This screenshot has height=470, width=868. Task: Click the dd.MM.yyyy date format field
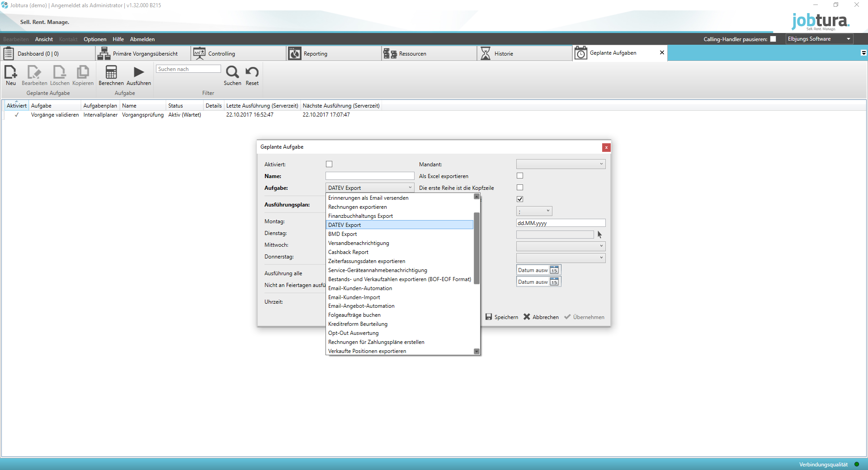[x=561, y=223]
